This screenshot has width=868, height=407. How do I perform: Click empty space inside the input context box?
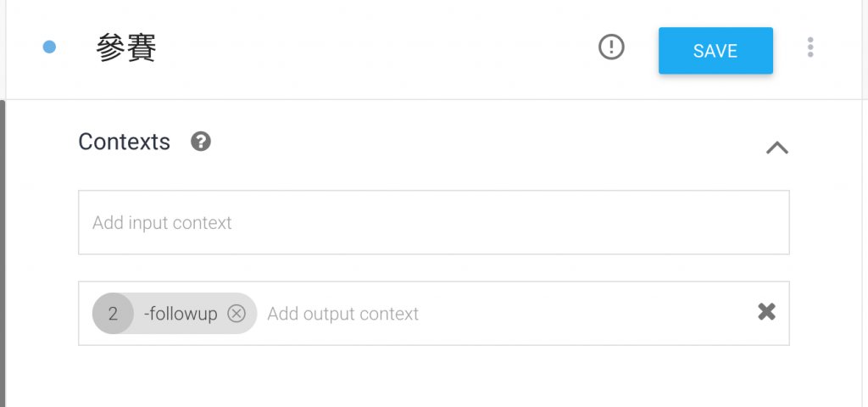(509, 223)
